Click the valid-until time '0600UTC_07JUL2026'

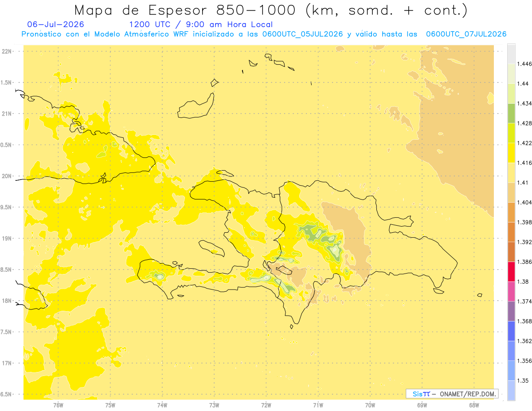pyautogui.click(x=466, y=34)
